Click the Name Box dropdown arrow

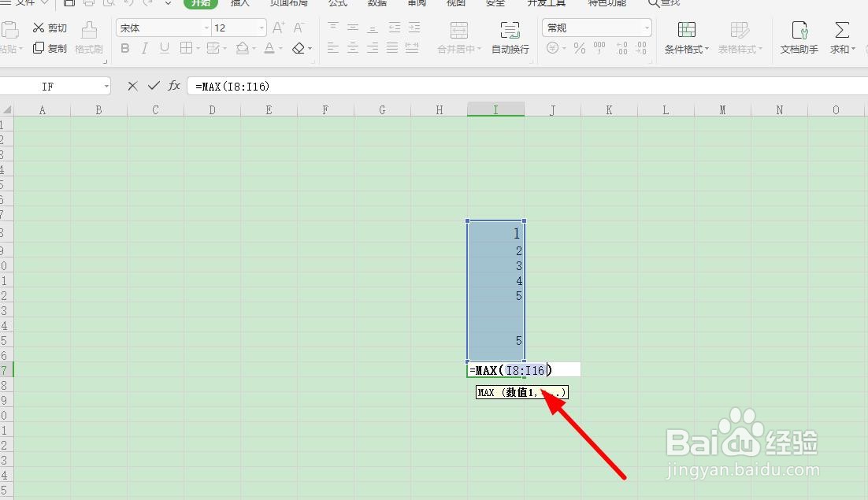106,87
